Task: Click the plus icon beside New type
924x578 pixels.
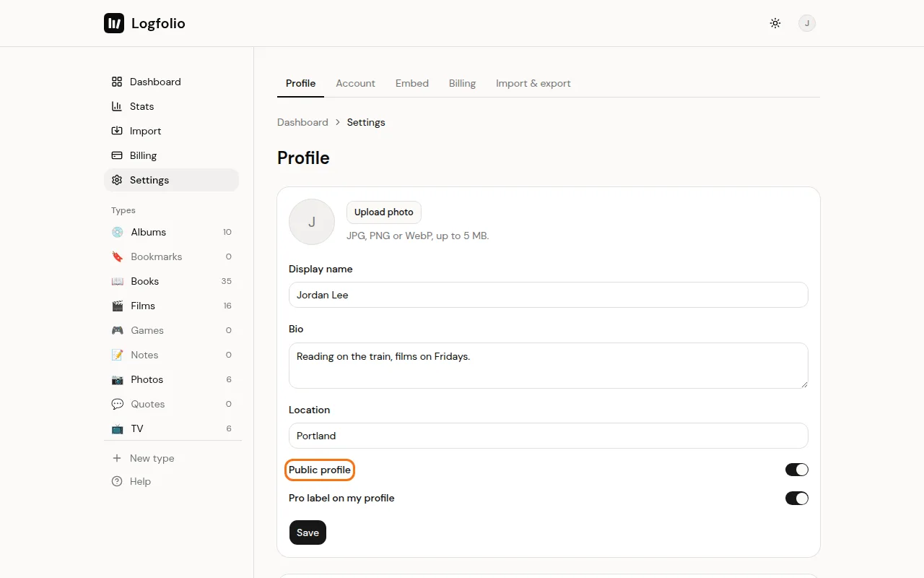Action: point(117,458)
